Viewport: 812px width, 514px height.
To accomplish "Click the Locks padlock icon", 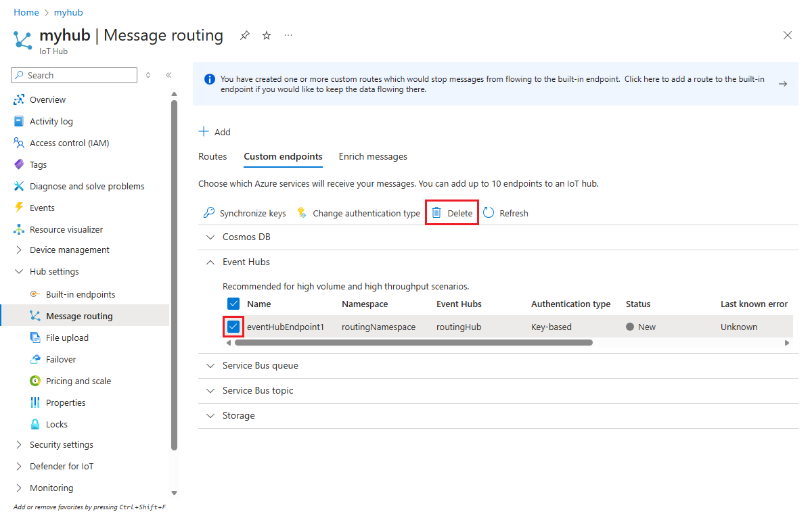I will tap(35, 424).
